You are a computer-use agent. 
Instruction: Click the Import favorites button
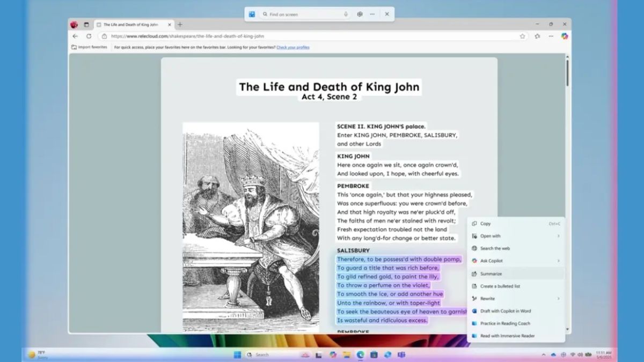point(89,47)
